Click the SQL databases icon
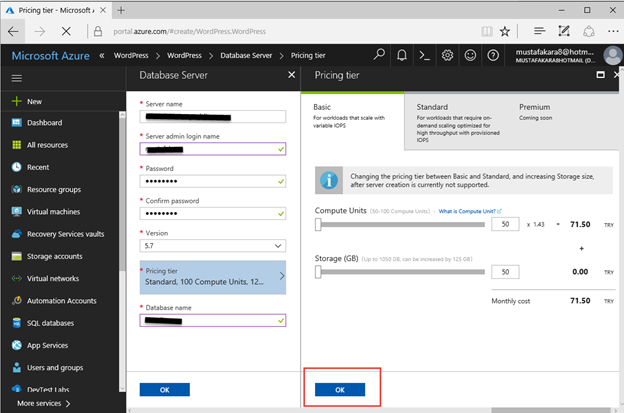This screenshot has width=624, height=413. click(x=16, y=323)
